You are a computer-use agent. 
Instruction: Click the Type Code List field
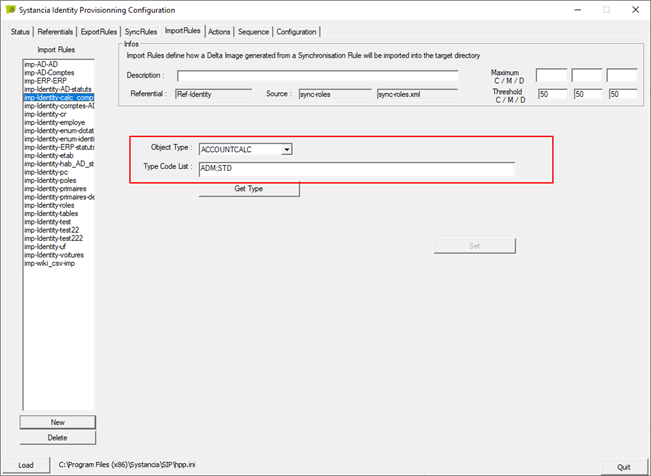(x=357, y=169)
